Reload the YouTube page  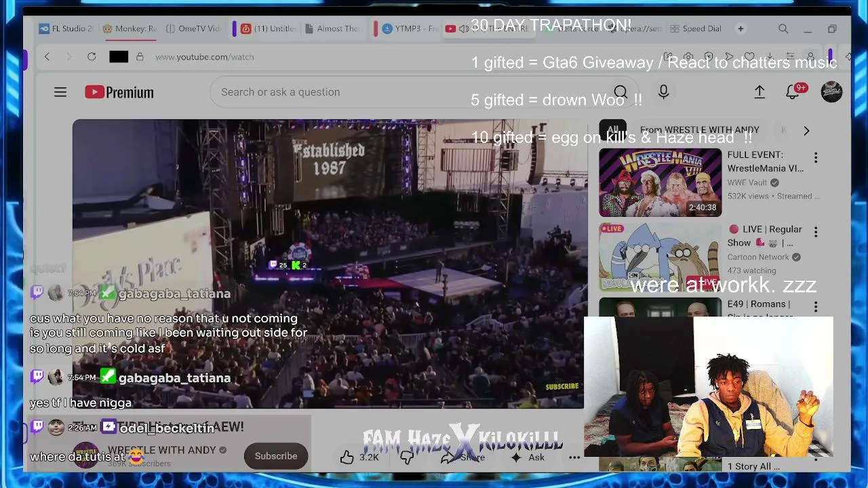(92, 57)
